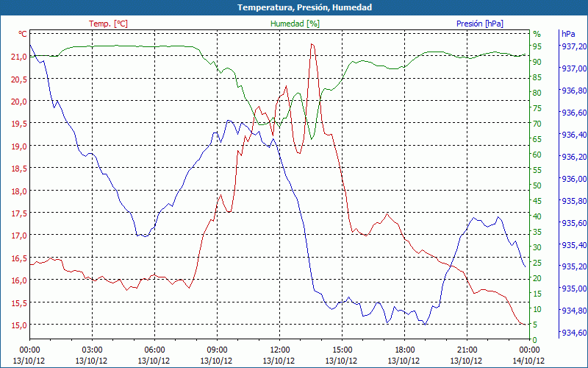This screenshot has width=588, height=368.
Task: Click the "936,80" pressure axis tick
Action: 573,91
